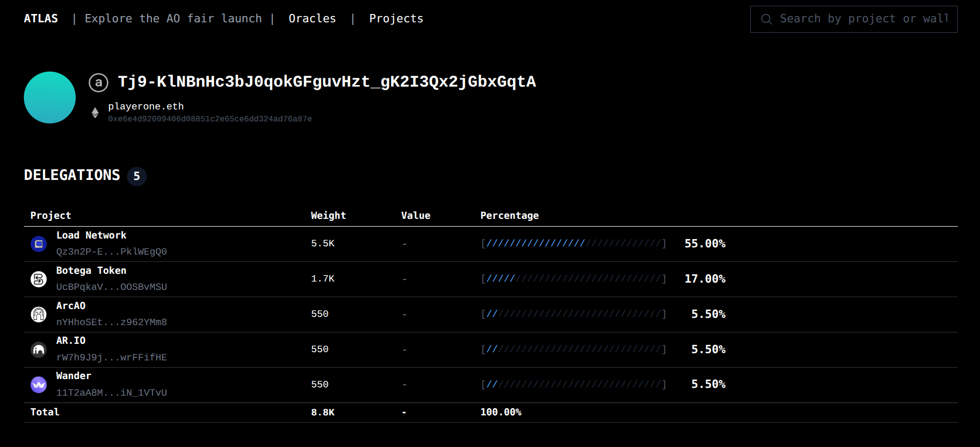Image resolution: width=980 pixels, height=447 pixels.
Task: Click the Load Network project icon
Action: 39,244
